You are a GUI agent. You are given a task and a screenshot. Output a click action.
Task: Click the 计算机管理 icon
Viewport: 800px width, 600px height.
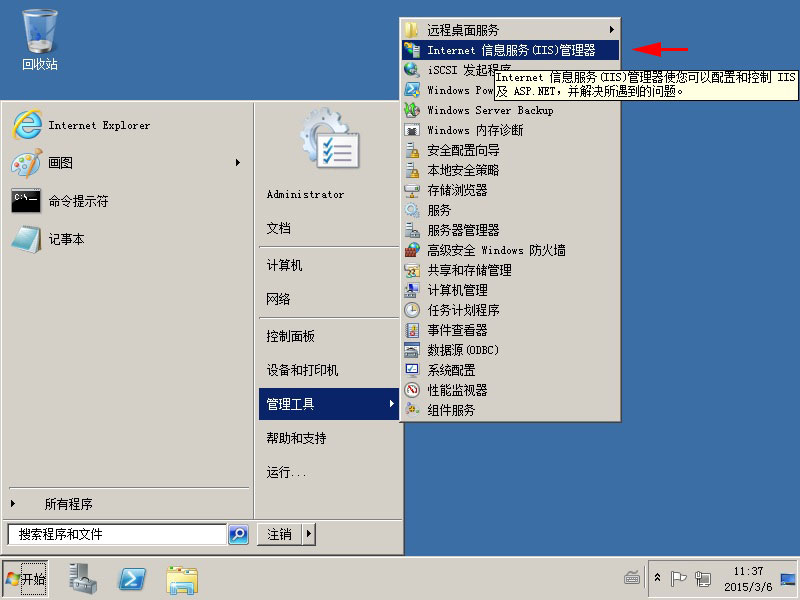point(412,290)
